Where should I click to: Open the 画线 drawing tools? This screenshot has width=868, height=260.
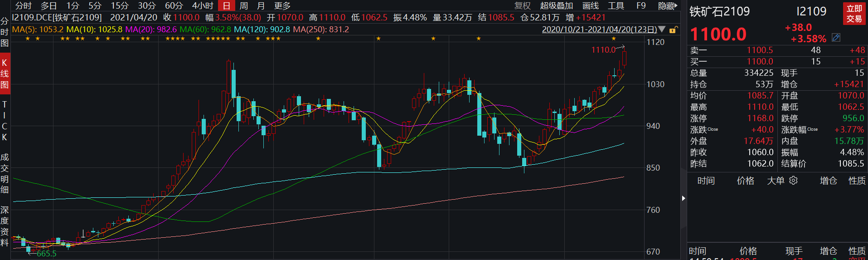click(590, 6)
